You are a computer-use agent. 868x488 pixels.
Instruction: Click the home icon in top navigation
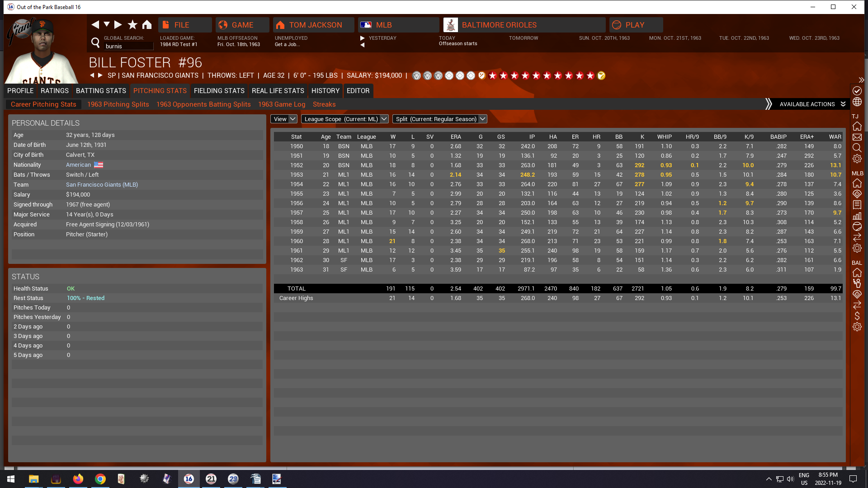147,25
